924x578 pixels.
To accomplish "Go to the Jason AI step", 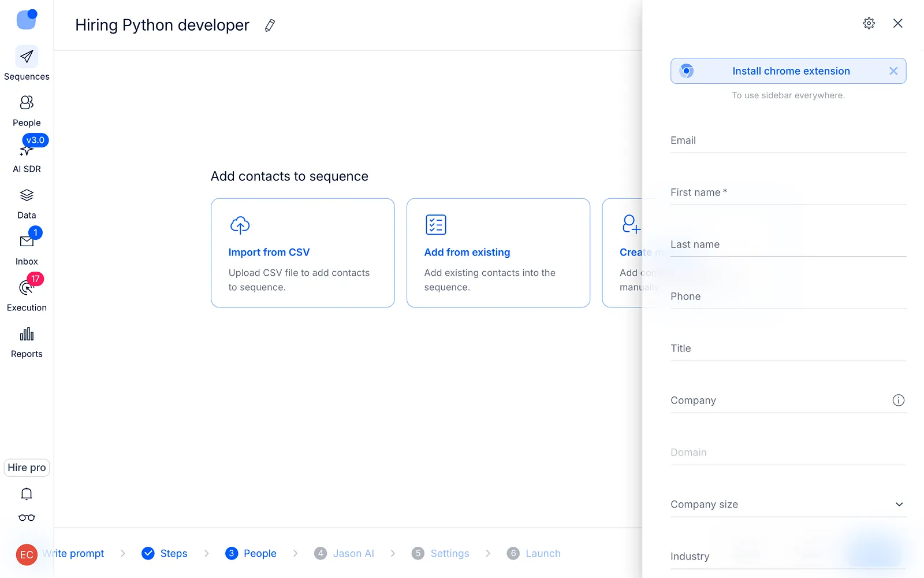I will tap(344, 554).
